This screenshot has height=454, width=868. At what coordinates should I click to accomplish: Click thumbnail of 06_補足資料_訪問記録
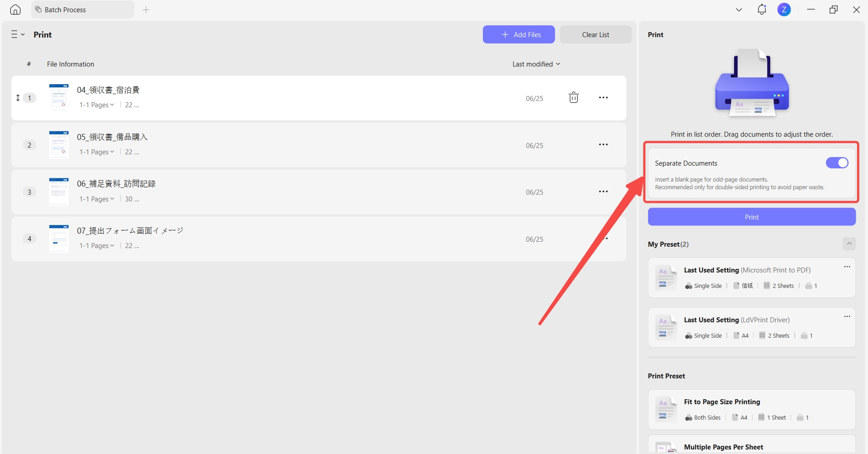click(59, 191)
